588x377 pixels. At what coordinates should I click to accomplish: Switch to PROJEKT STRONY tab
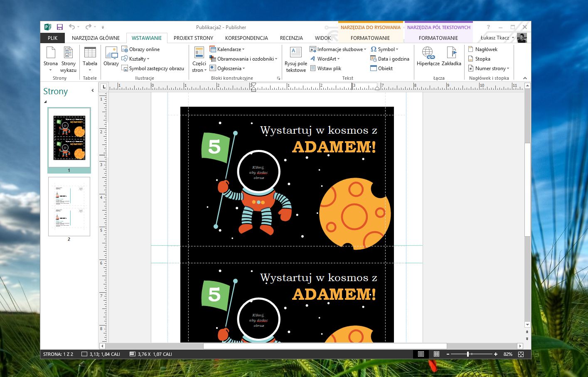193,38
